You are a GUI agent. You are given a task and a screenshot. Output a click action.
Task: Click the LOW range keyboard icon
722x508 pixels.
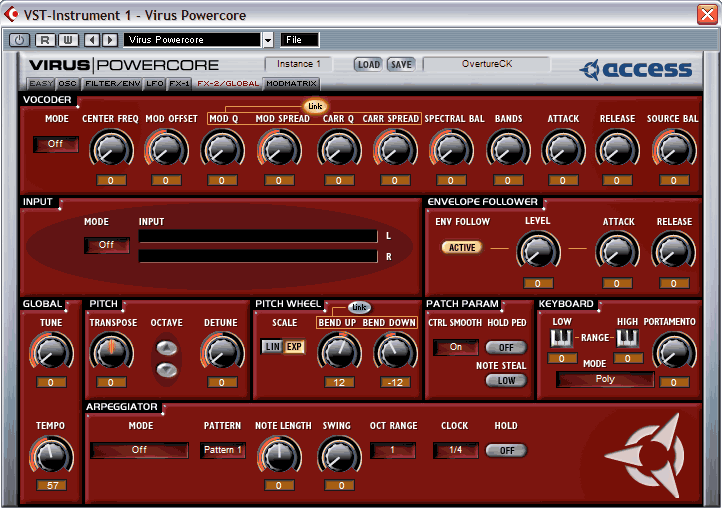(x=561, y=339)
